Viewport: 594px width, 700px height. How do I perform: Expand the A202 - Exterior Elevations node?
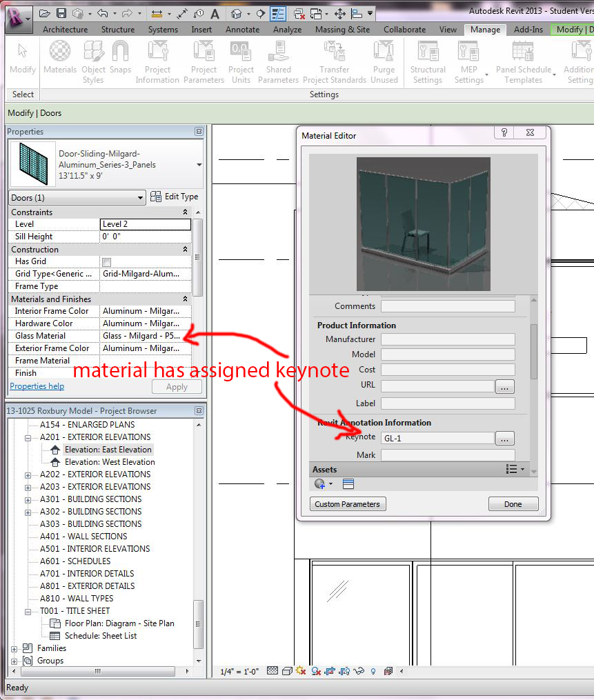tap(28, 474)
